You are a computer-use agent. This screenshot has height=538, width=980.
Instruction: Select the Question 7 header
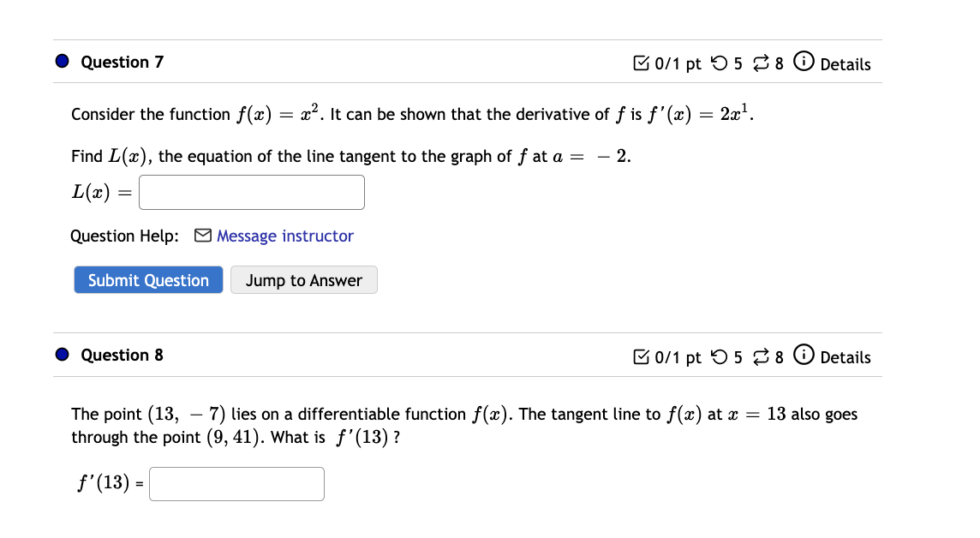click(x=122, y=62)
